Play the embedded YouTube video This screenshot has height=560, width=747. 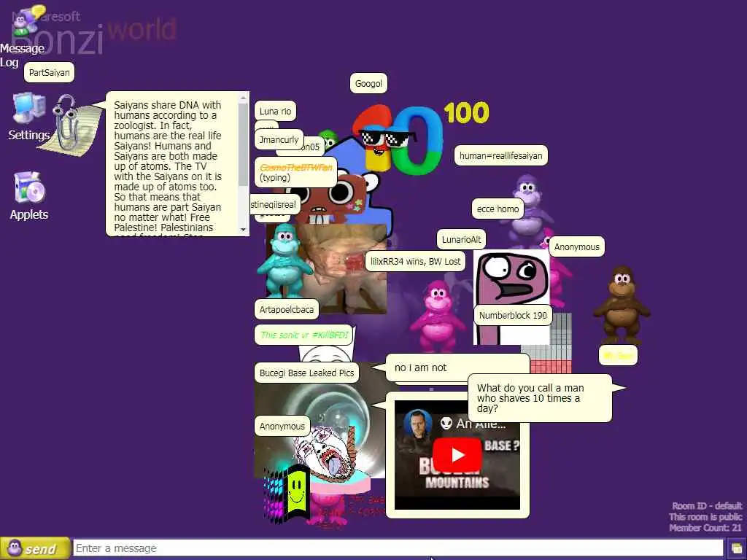pos(457,455)
